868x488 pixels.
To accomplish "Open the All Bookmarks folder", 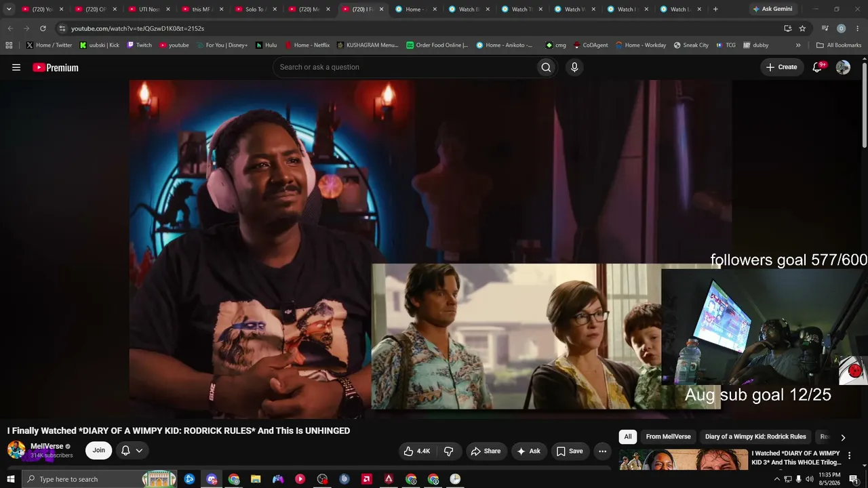I will click(839, 45).
